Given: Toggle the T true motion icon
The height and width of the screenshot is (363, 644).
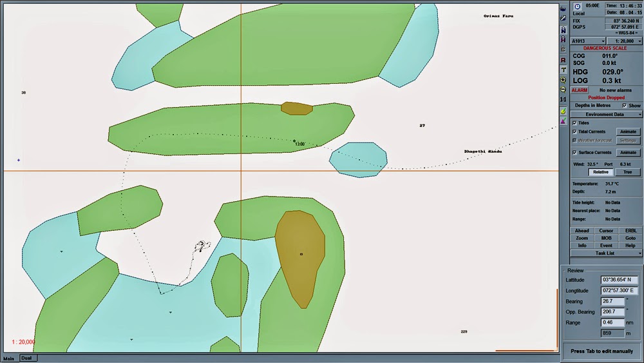Looking at the screenshot, I should (x=563, y=70).
